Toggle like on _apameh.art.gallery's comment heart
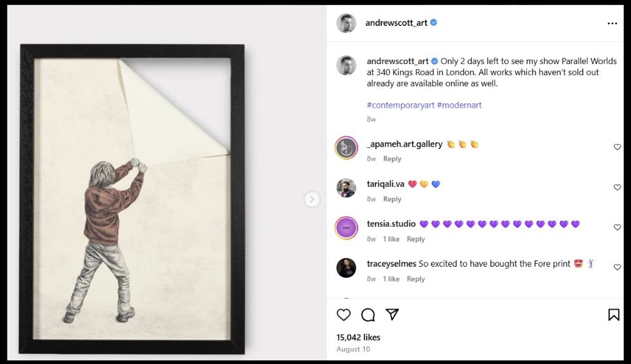 [x=617, y=147]
